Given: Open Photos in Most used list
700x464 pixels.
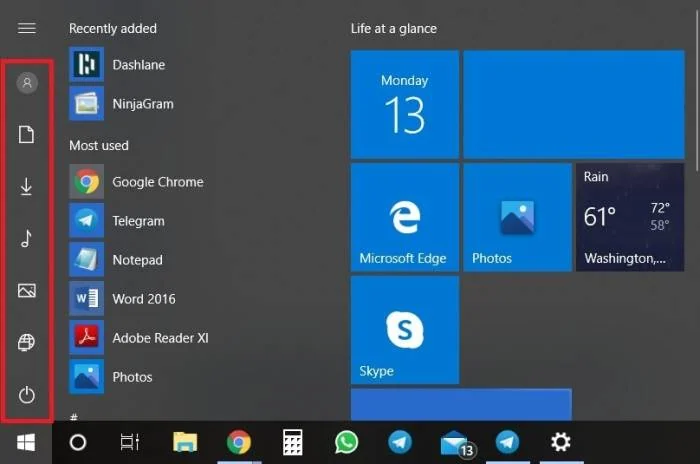Looking at the screenshot, I should [111, 377].
